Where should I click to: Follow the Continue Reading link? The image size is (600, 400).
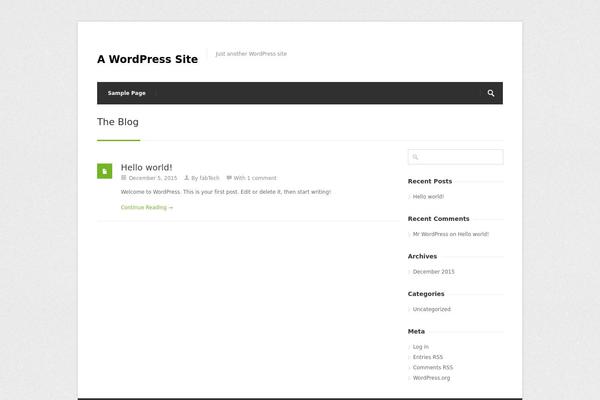coord(147,207)
